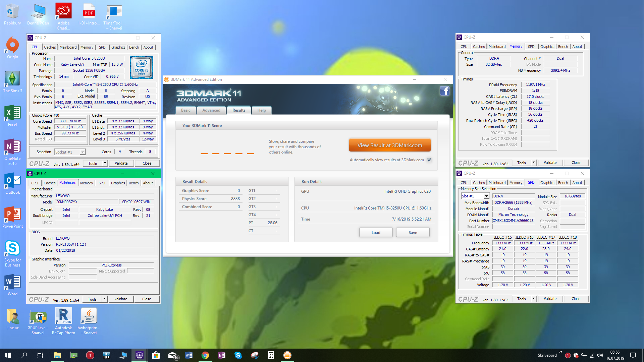Image resolution: width=644 pixels, height=362 pixels.
Task: Open the notification action center
Action: 633,355
